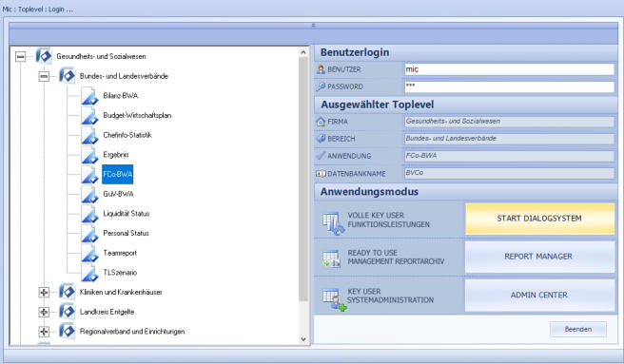Viewport: 624px width, 364px height.
Task: Select GuV-BWA in the tree
Action: (118, 194)
